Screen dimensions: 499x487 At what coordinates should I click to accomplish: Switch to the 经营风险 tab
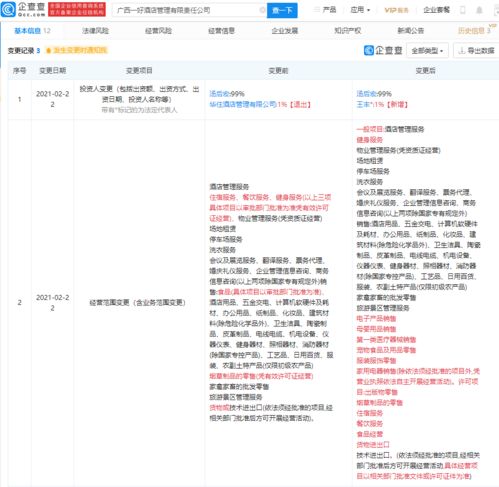158,31
